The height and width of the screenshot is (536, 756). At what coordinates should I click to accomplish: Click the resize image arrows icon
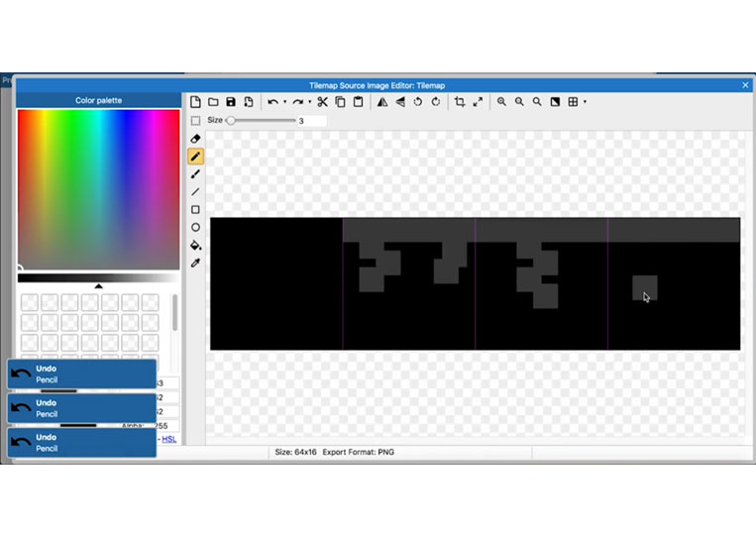(x=478, y=102)
